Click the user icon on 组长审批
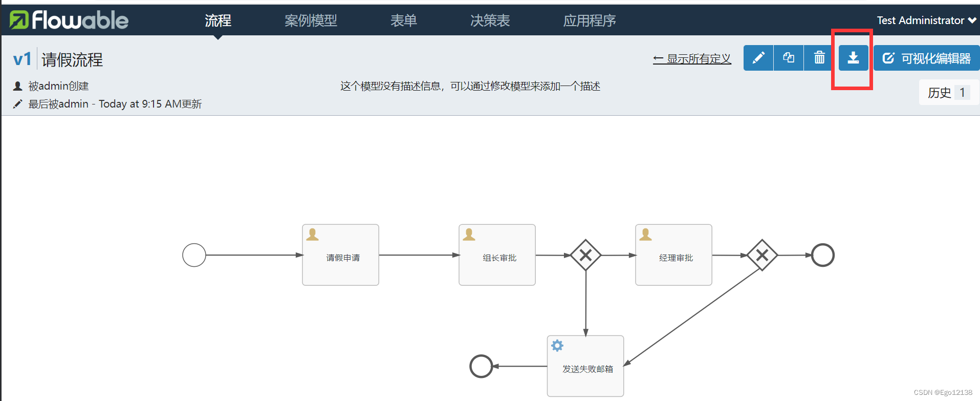 point(469,235)
